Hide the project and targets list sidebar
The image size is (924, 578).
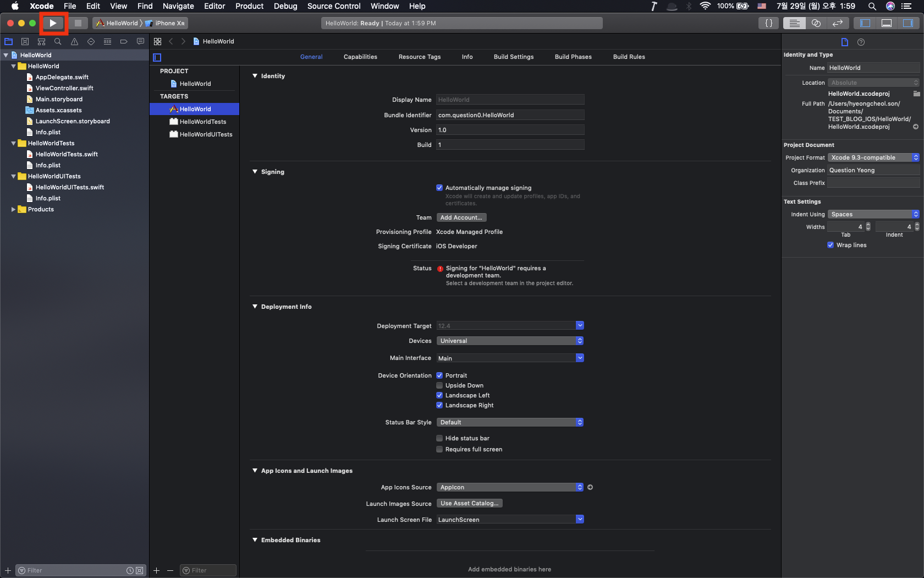157,57
